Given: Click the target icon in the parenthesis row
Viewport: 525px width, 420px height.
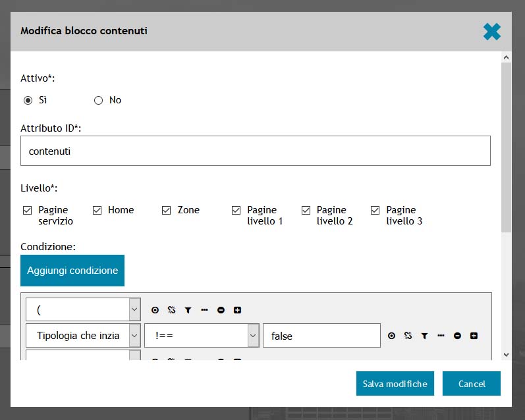Looking at the screenshot, I should click(x=155, y=310).
